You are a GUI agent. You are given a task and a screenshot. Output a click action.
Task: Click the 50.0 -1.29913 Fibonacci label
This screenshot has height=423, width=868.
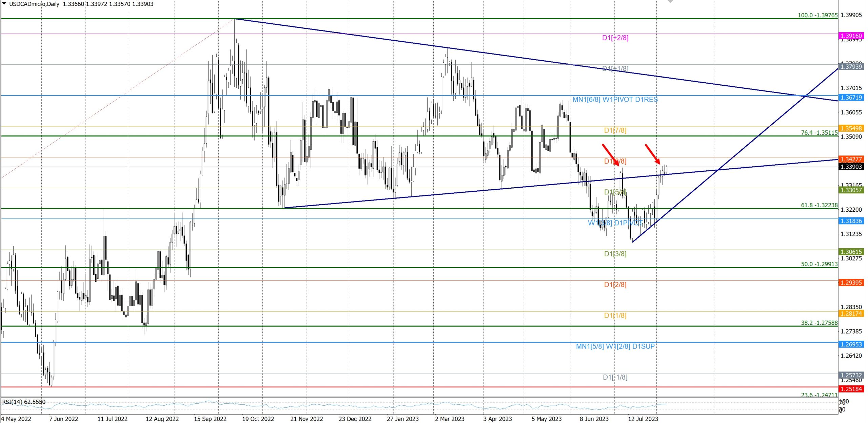819,264
